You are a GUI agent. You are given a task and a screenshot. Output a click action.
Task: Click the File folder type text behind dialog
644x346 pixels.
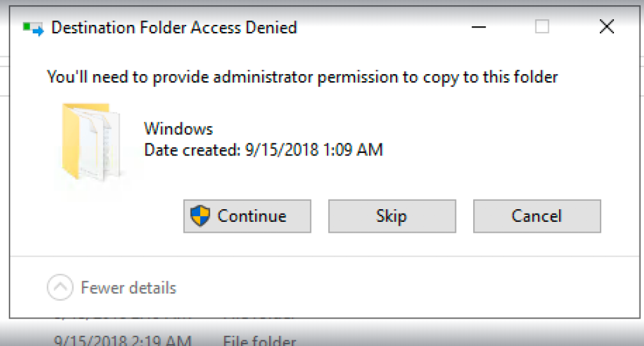259,341
